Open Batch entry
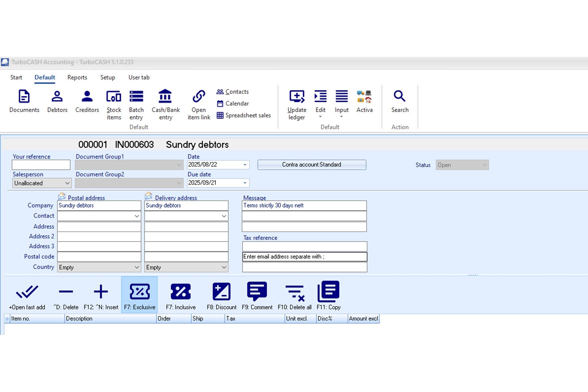This screenshot has width=588, height=392. pyautogui.click(x=136, y=105)
